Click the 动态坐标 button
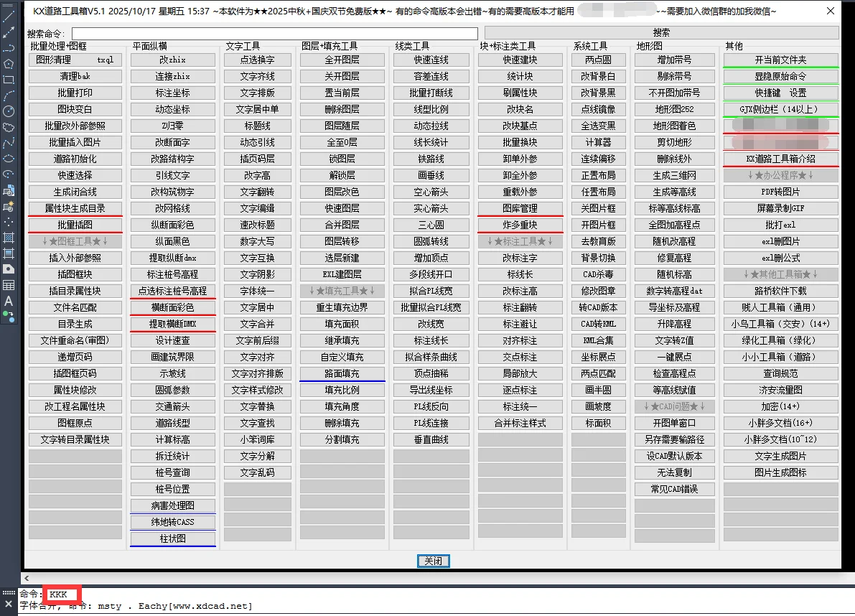Screen dimensions: 855x616 [173, 110]
